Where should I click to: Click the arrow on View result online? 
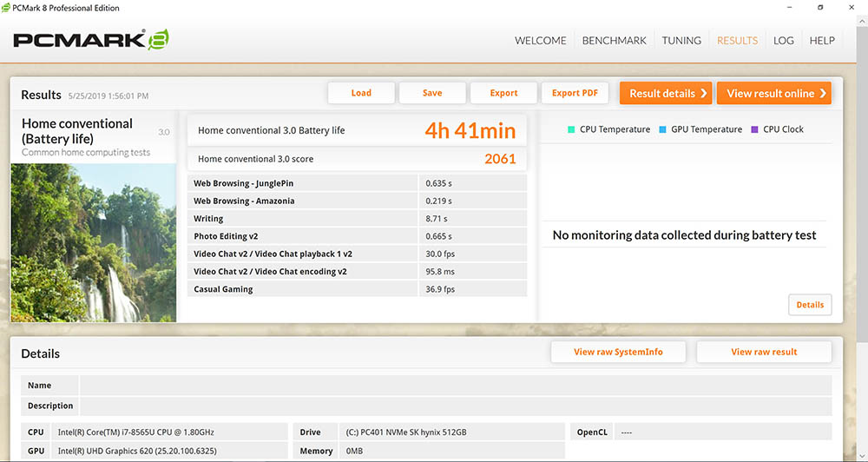pos(823,93)
